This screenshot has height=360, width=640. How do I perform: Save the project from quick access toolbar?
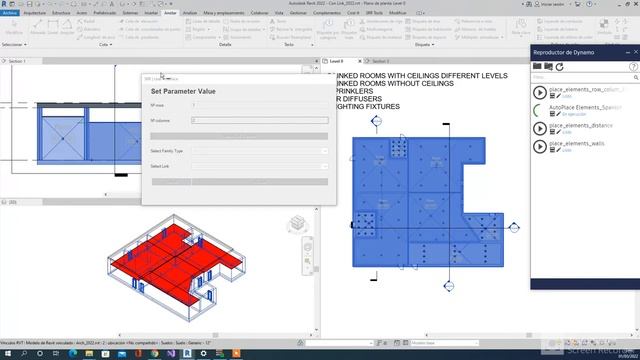coord(29,4)
